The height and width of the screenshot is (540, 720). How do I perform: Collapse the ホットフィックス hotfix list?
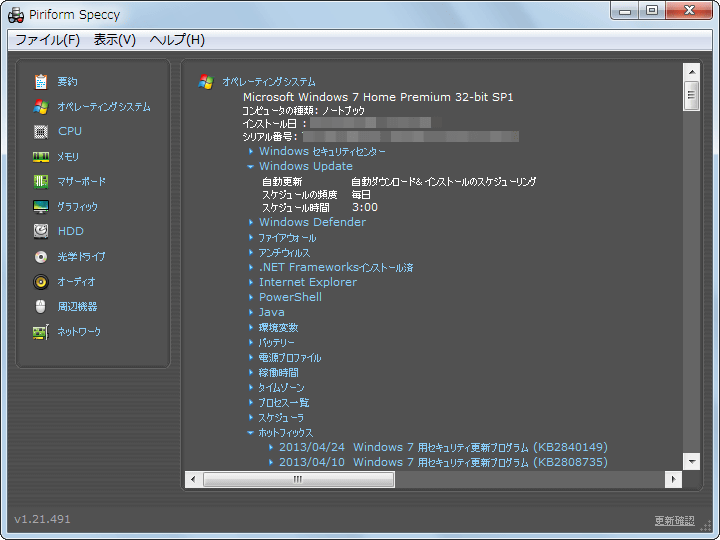coord(251,433)
